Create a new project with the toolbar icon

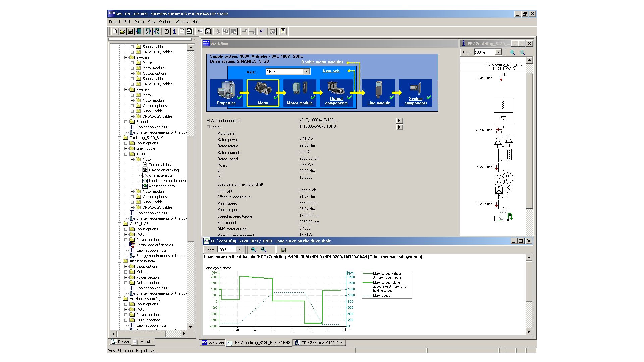click(x=115, y=32)
